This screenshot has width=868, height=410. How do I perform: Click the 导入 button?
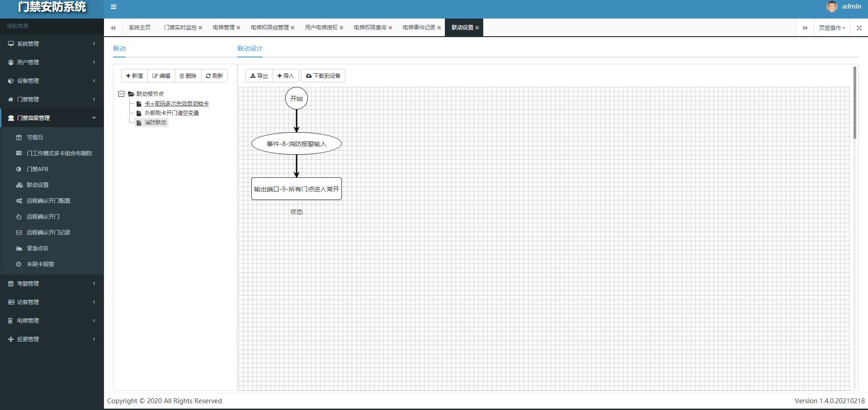tap(286, 76)
